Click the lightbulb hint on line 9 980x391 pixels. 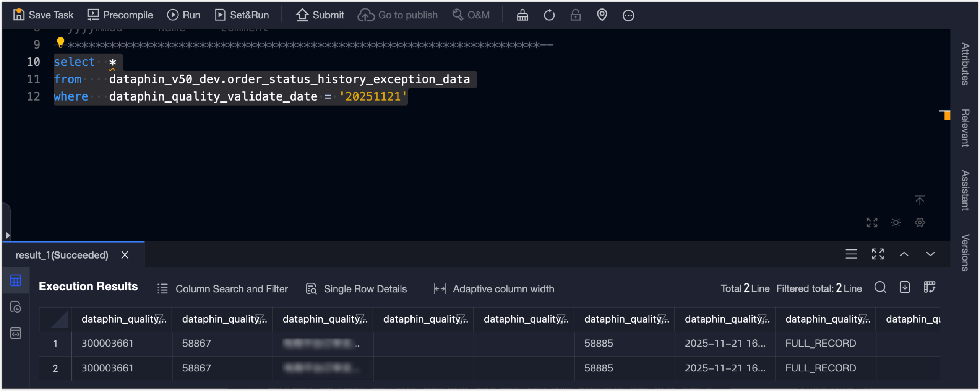60,42
